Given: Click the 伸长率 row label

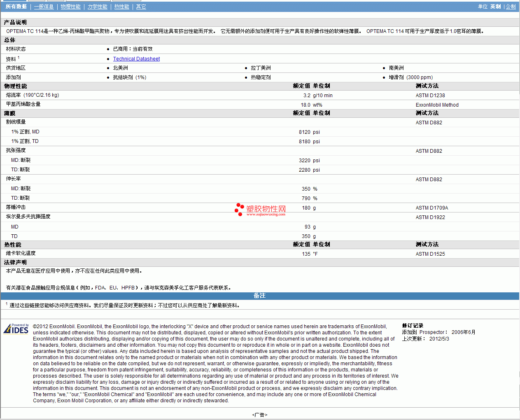Looking at the screenshot, I should pos(13,179).
